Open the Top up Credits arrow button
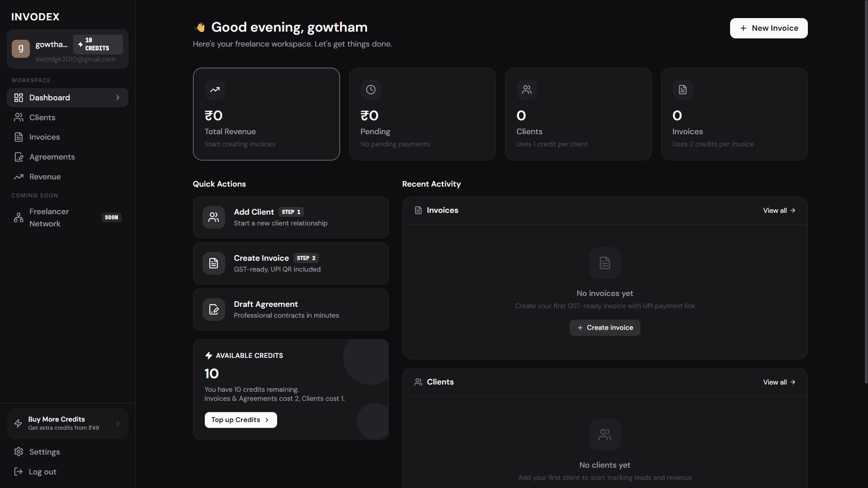 241,420
